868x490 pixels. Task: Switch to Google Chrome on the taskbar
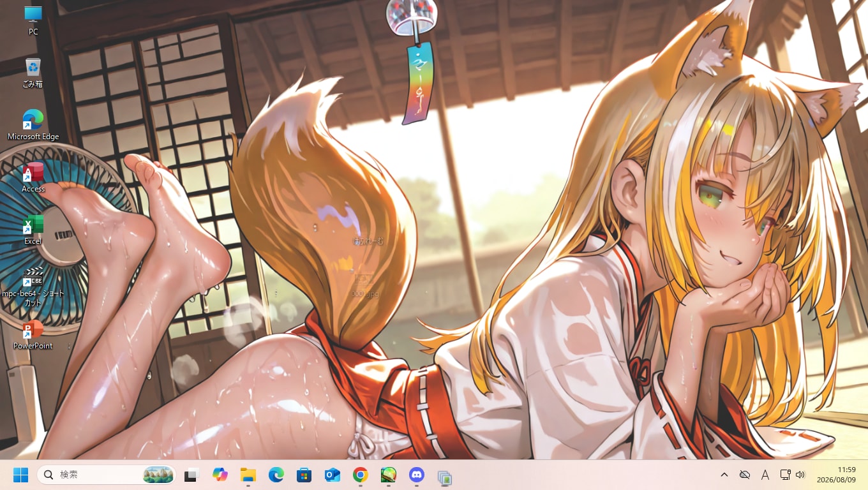pyautogui.click(x=360, y=475)
